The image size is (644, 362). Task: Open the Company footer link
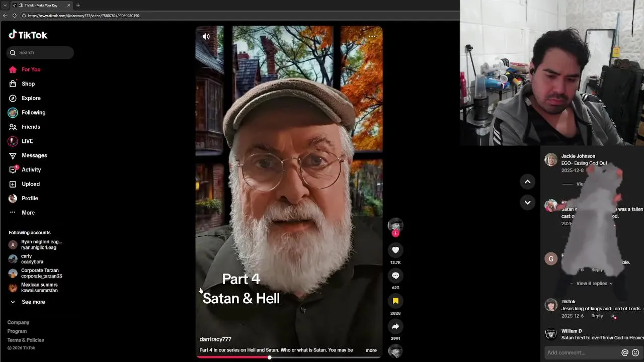click(18, 322)
